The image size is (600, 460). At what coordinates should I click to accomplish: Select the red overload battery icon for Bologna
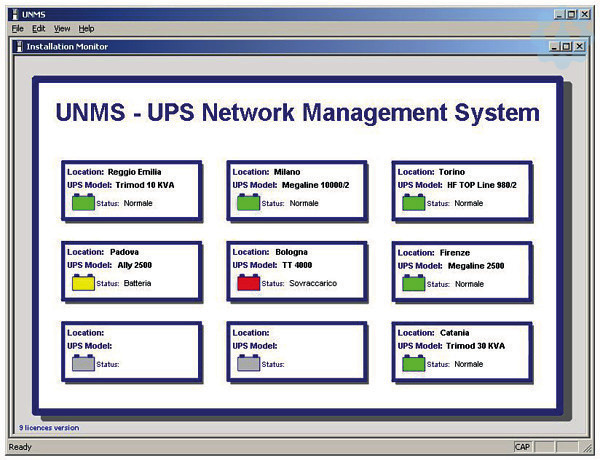tap(248, 283)
